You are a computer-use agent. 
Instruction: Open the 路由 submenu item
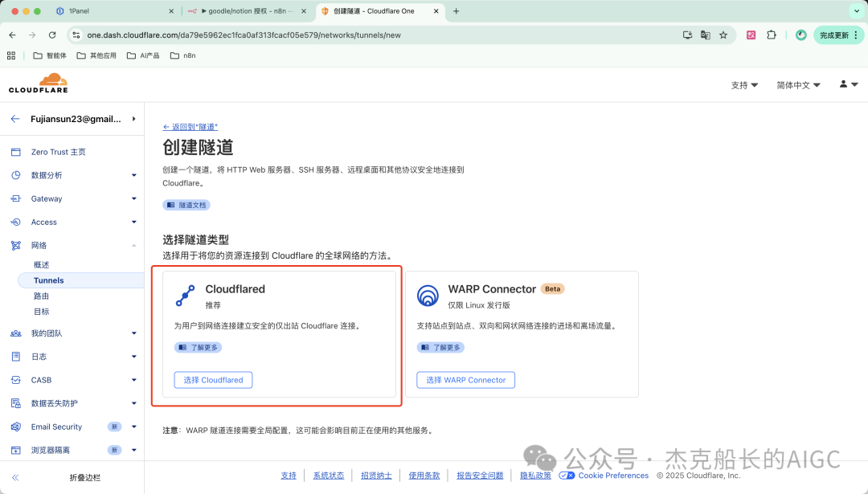[42, 296]
